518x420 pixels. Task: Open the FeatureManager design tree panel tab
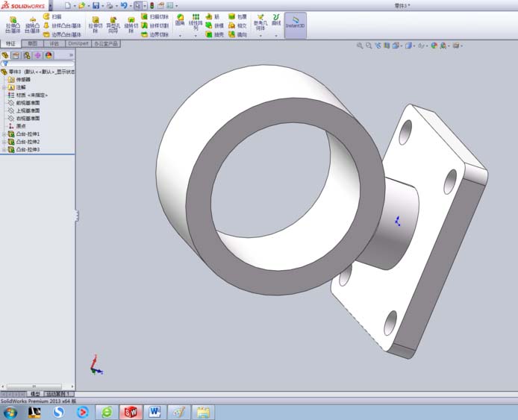point(5,55)
